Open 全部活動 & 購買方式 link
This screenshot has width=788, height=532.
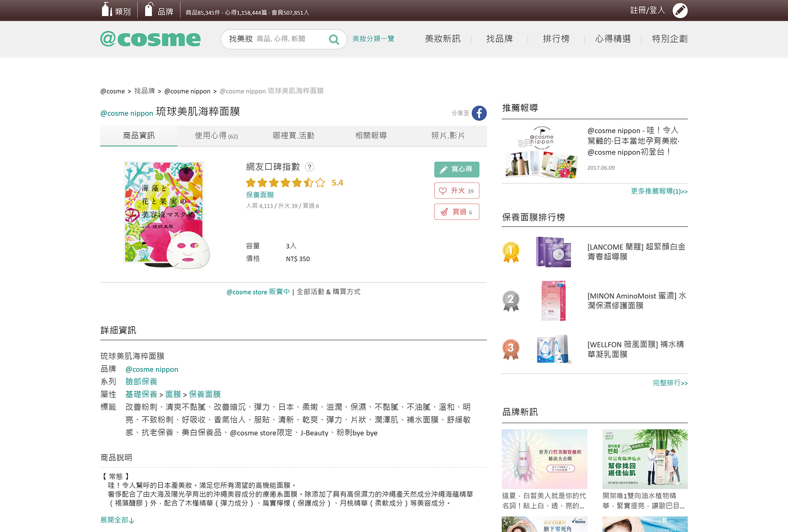328,292
